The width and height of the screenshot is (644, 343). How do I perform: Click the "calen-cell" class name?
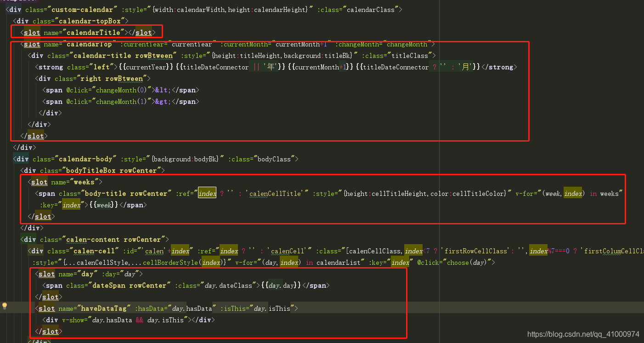(92, 251)
